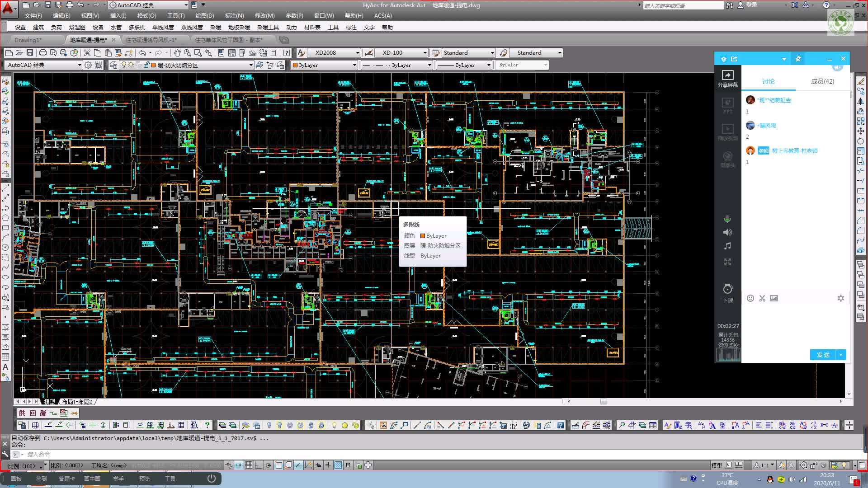Toggle Snap Mode in status bar
The width and height of the screenshot is (868, 488).
(x=239, y=465)
